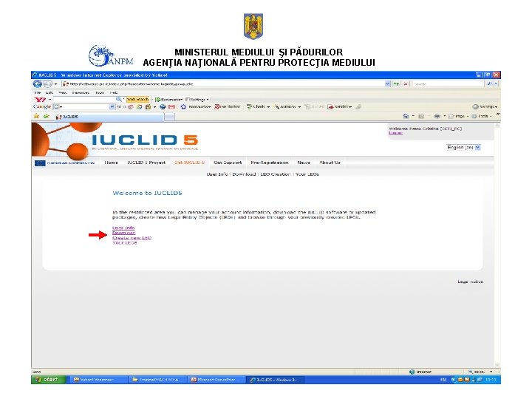Click the Home icon in command bar
This screenshot has height=399, width=532.
point(406,116)
